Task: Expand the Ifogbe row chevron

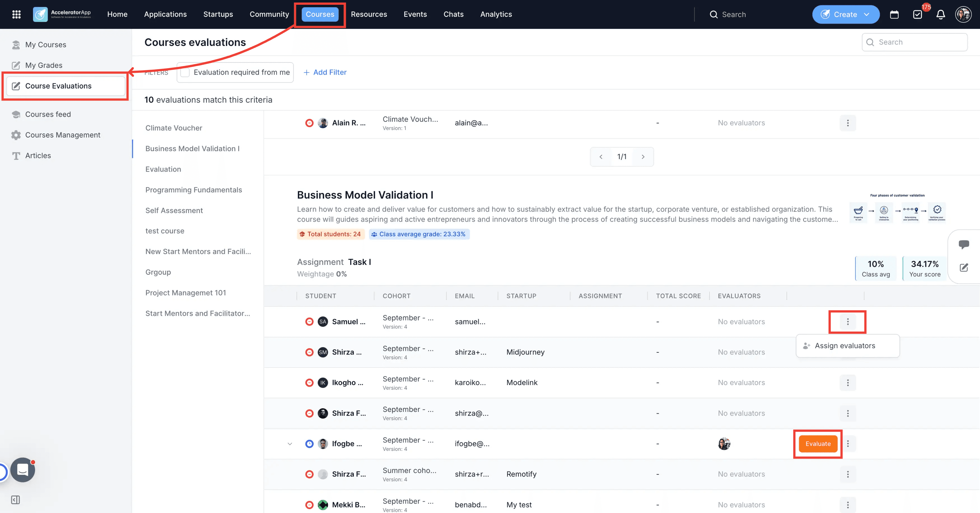Action: point(290,444)
